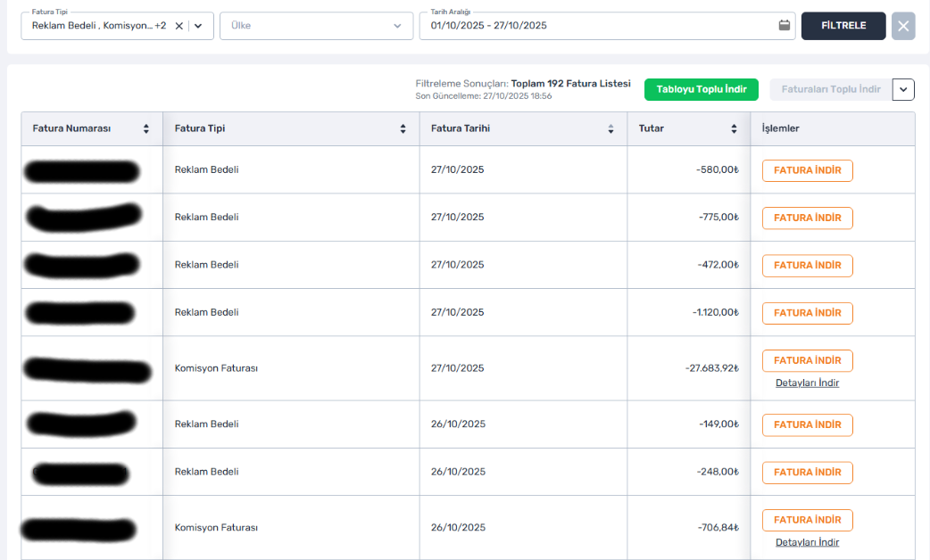Download invoice for the -1.120,00₺ row

pyautogui.click(x=807, y=313)
